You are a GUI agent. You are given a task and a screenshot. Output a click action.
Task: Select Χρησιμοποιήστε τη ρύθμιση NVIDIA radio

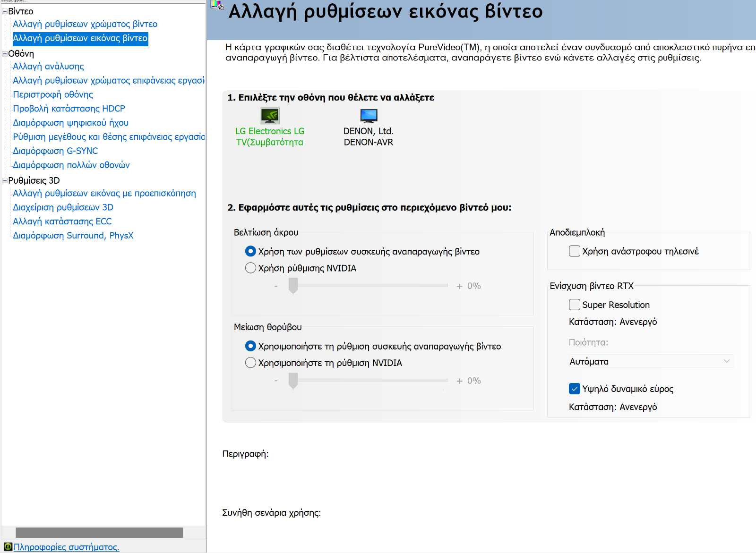250,363
